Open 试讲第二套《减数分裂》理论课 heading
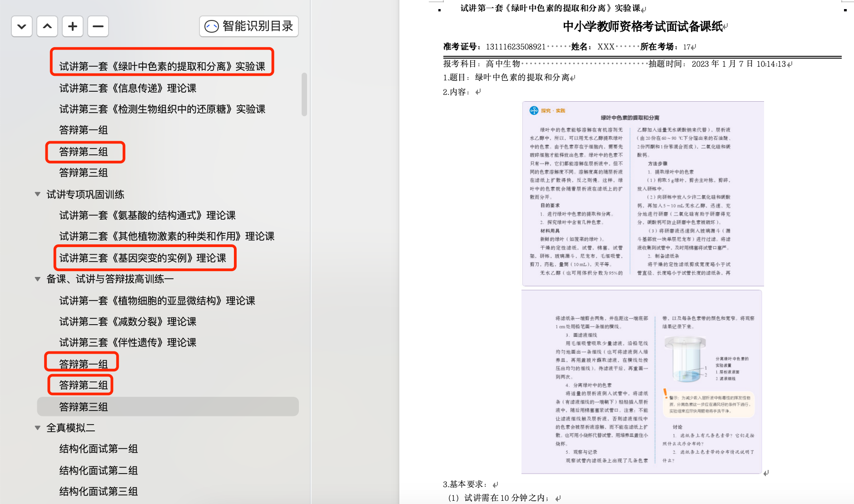Screen dimensions: 854x504 [x=128, y=321]
